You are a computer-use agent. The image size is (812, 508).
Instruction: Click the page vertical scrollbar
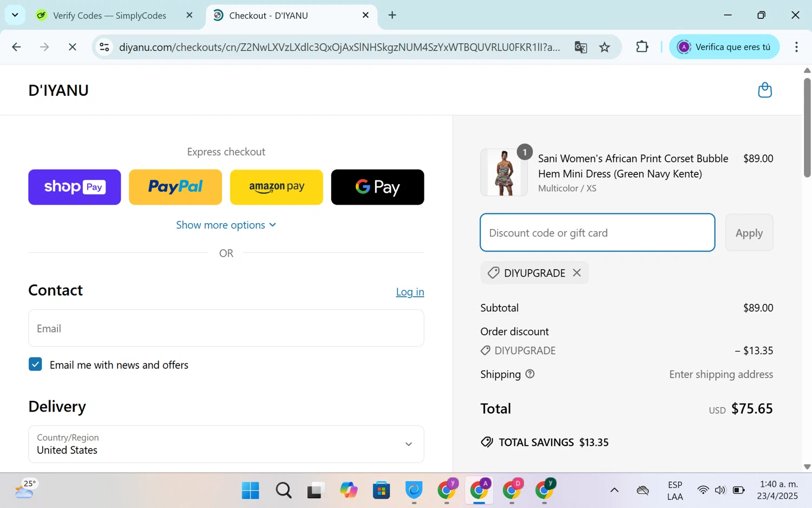coord(807,128)
